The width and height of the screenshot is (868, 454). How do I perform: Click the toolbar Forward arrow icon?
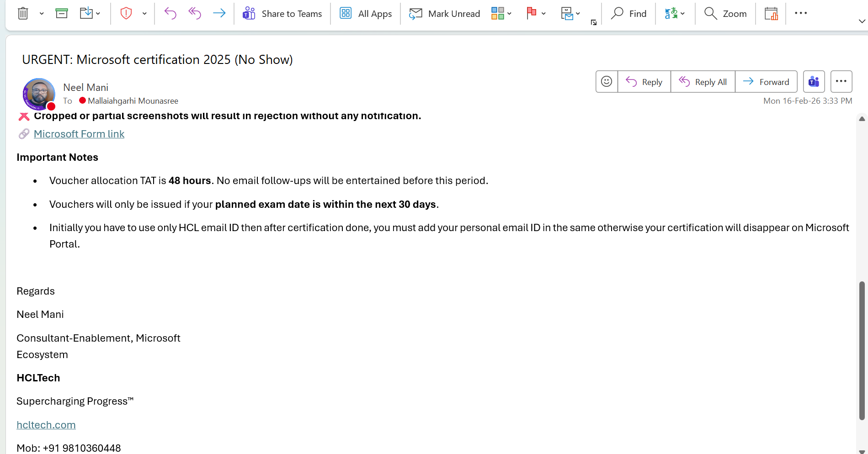click(x=219, y=14)
